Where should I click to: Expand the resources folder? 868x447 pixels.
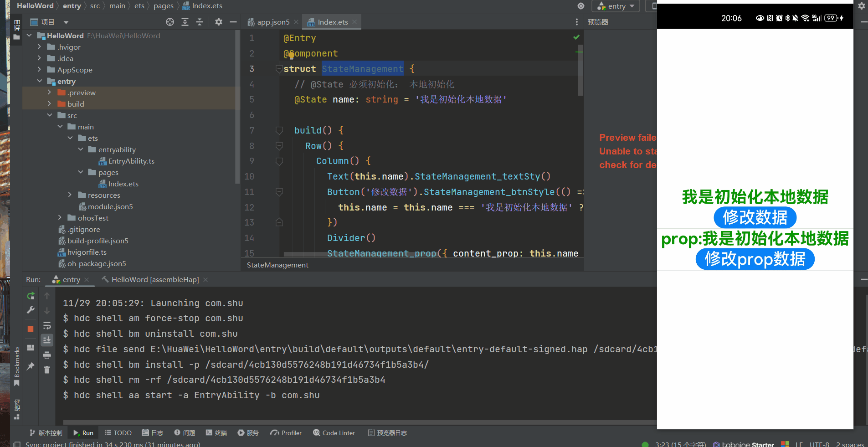coord(70,195)
